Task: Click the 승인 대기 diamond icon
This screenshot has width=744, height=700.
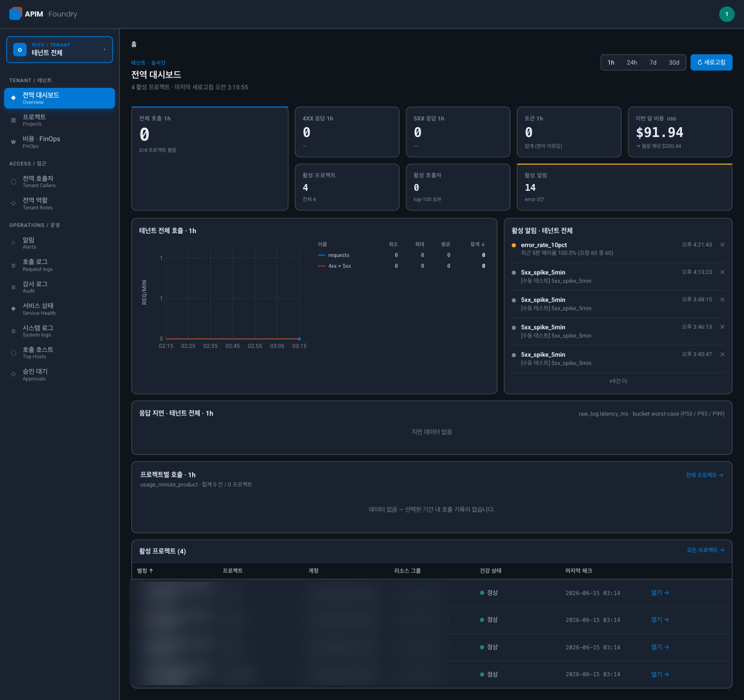Action: click(13, 374)
